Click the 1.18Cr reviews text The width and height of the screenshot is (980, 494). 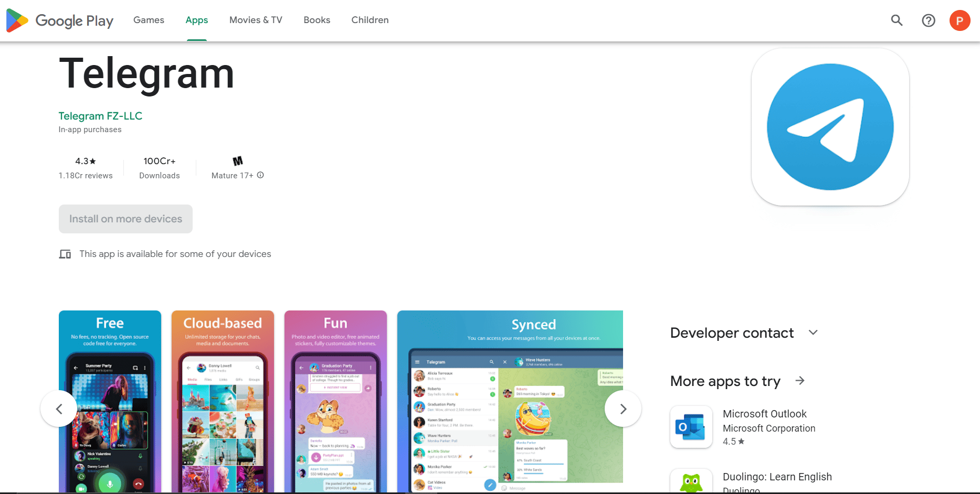point(86,176)
